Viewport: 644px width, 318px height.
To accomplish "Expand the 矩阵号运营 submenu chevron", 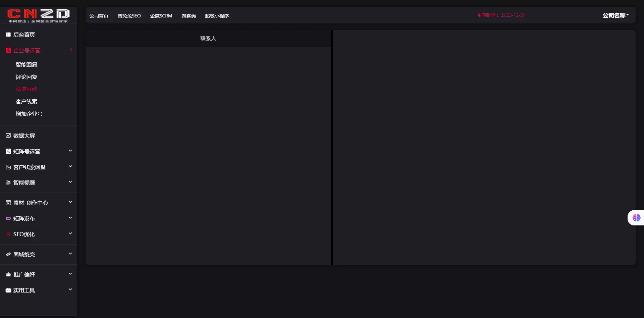I will click(70, 151).
